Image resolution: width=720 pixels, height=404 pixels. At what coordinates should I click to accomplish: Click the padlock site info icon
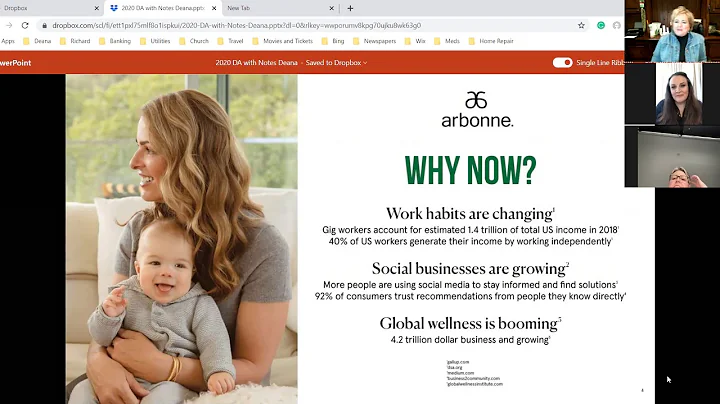click(45, 26)
